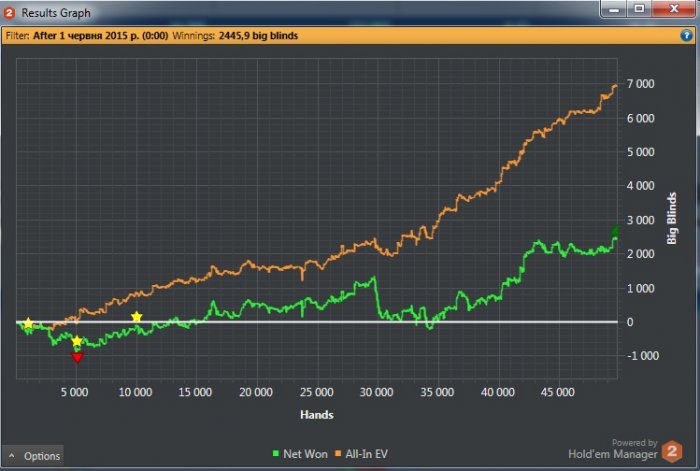
Task: Close the Results Graph window
Action: coord(674,9)
